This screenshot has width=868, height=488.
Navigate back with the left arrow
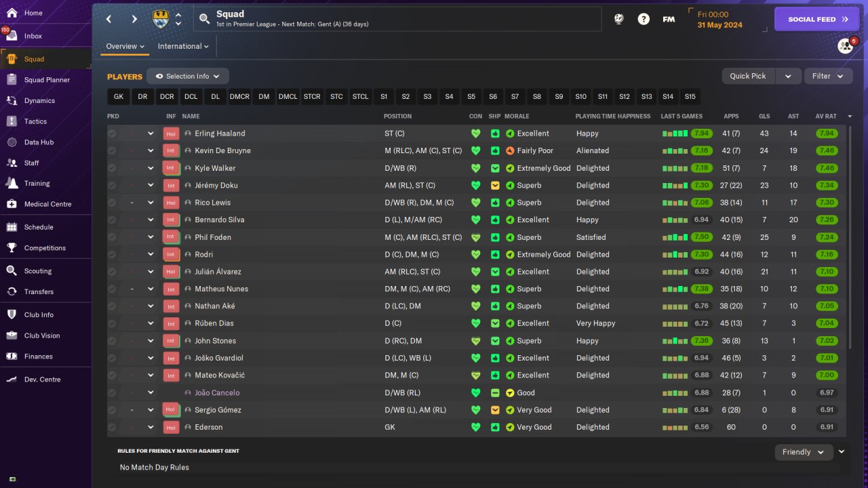pyautogui.click(x=108, y=19)
